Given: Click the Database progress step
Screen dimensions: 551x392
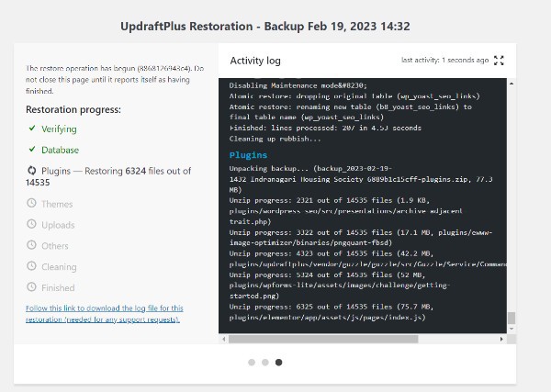Looking at the screenshot, I should coord(60,150).
